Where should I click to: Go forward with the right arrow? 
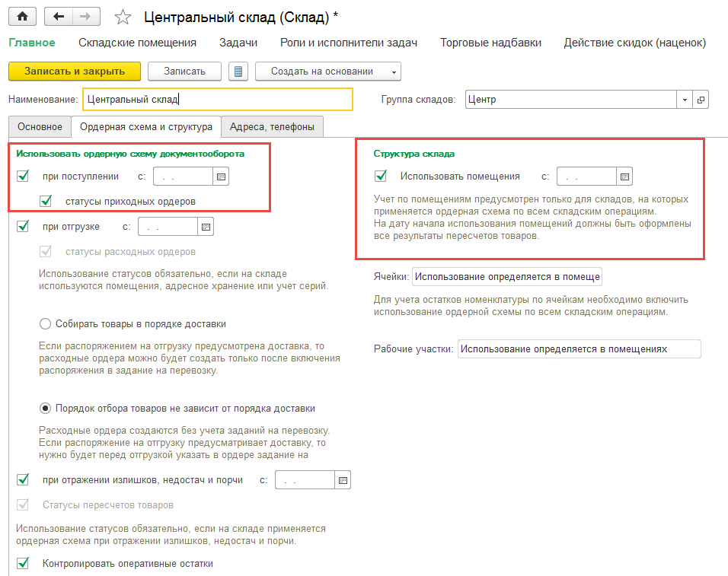point(85,16)
